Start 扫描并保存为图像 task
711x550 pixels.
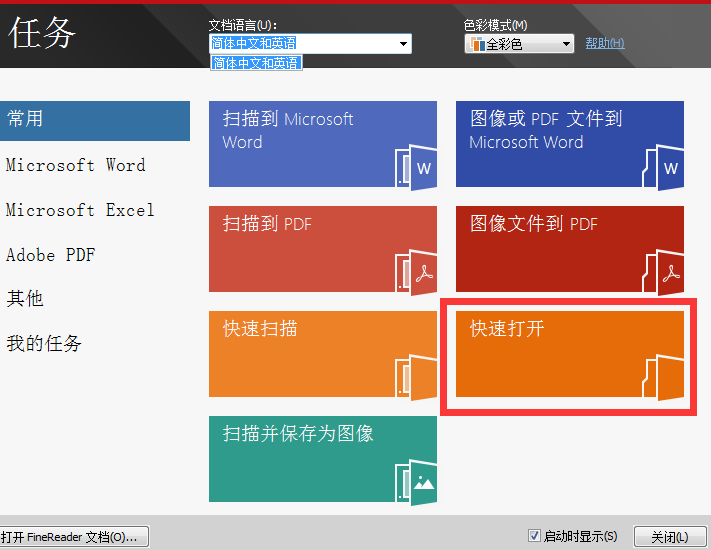pos(323,459)
